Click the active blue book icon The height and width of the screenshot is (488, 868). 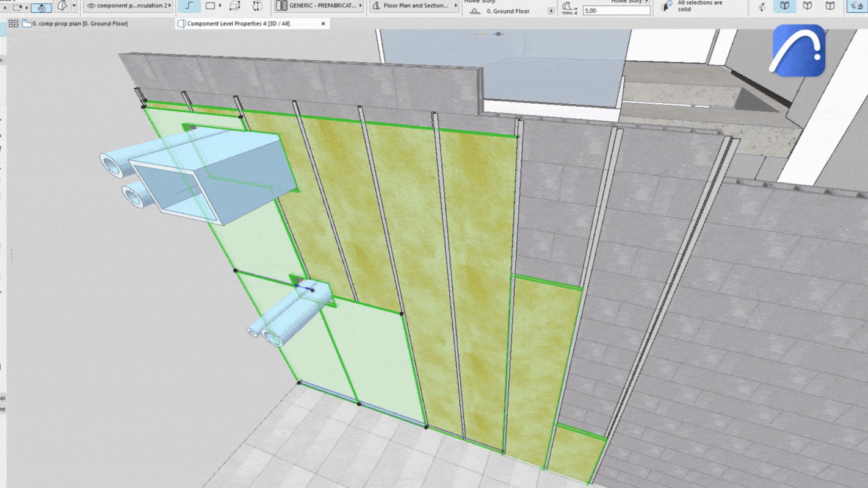click(x=784, y=6)
